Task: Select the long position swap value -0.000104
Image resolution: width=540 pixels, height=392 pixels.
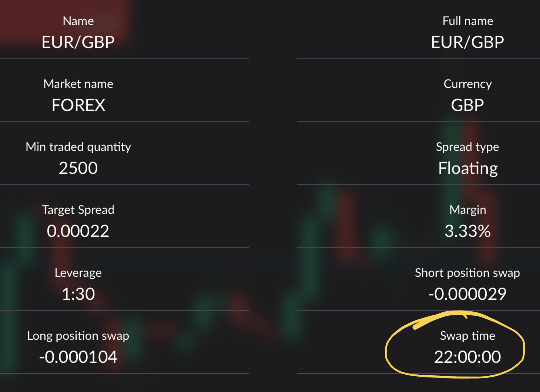Action: click(78, 357)
